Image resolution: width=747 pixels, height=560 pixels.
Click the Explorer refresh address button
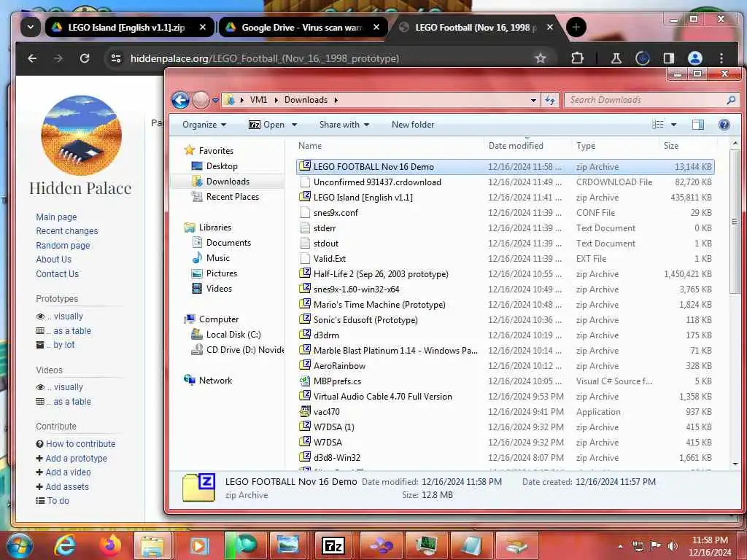pos(550,100)
